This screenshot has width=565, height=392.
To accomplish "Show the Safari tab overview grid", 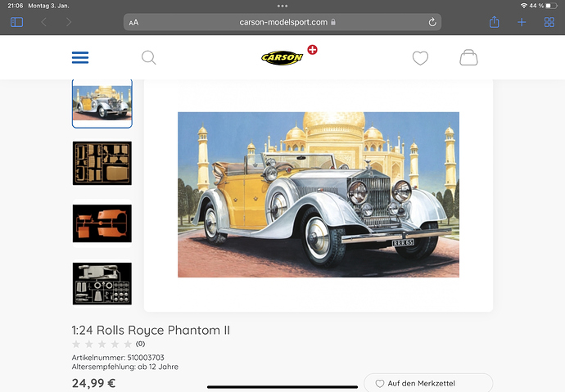I will click(549, 22).
